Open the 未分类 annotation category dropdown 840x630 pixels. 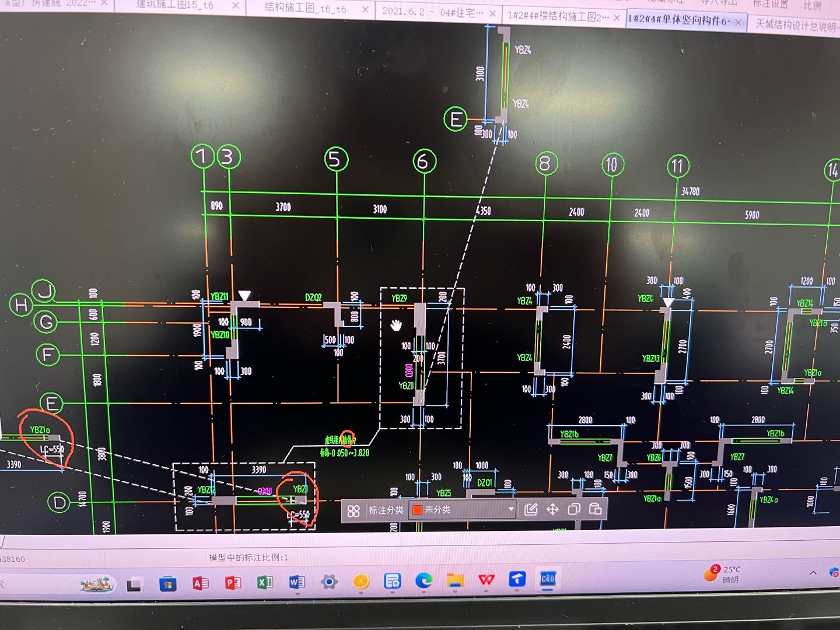511,509
